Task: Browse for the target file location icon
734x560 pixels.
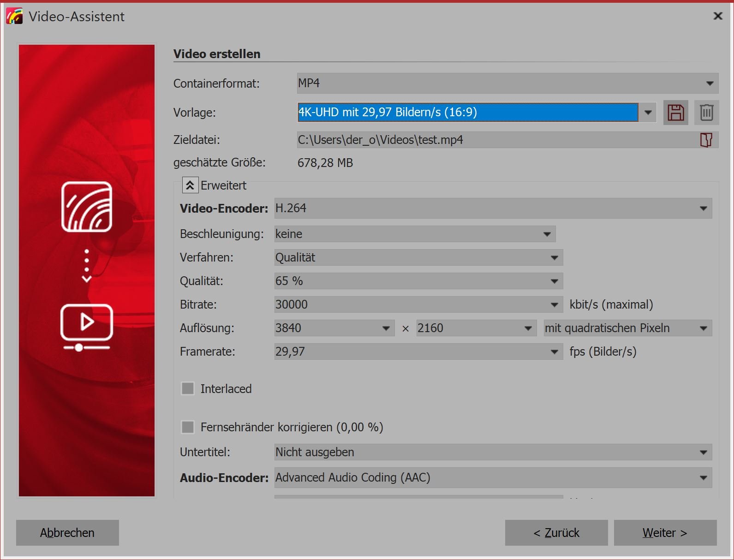Action: tap(706, 140)
